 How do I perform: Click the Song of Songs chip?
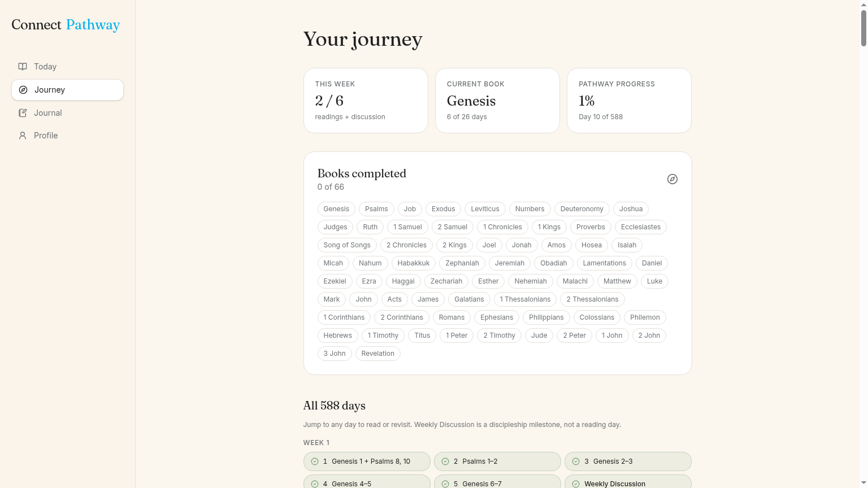click(347, 245)
